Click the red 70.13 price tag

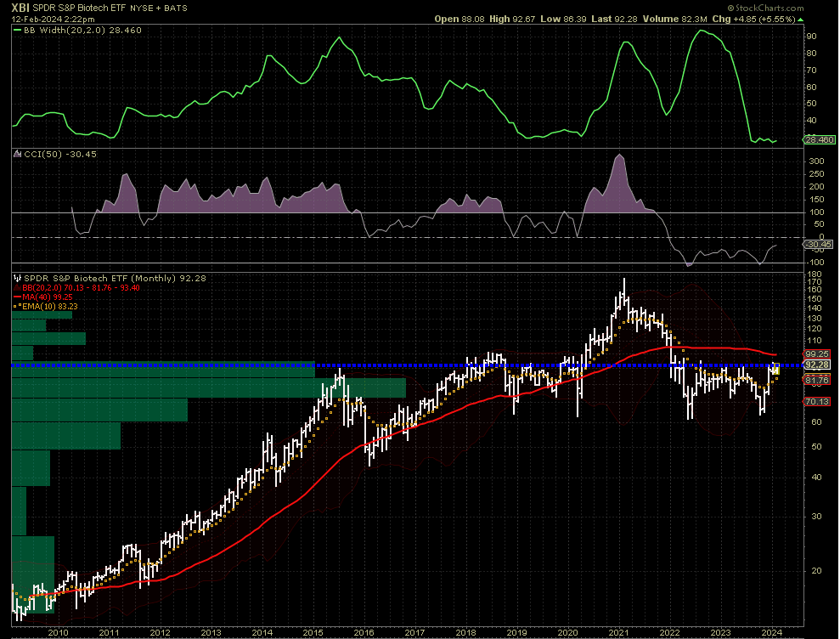coord(817,402)
